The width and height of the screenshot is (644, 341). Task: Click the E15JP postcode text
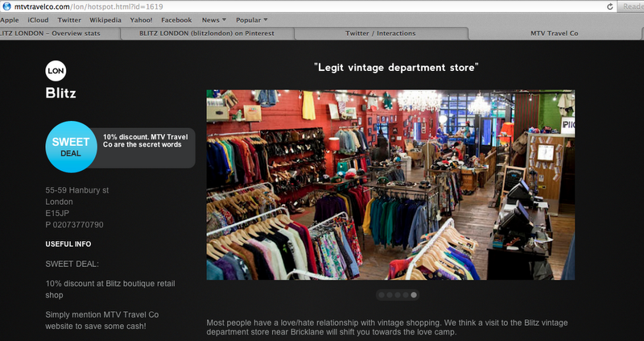click(x=57, y=213)
